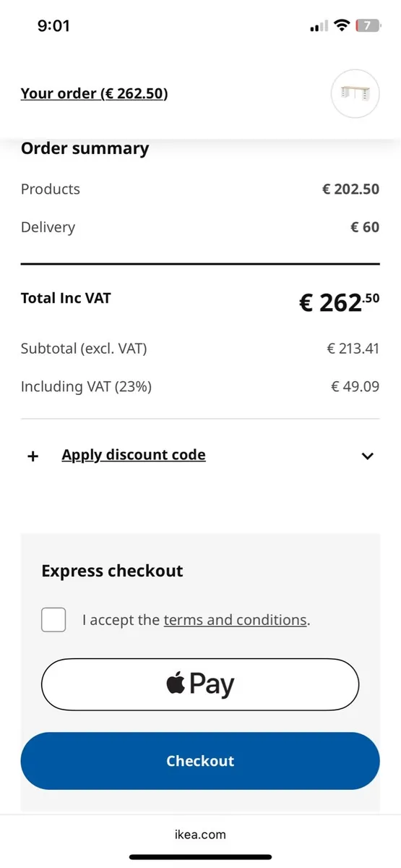The width and height of the screenshot is (401, 868).
Task: Tap the 9:01 clock in status bar
Action: click(x=53, y=26)
